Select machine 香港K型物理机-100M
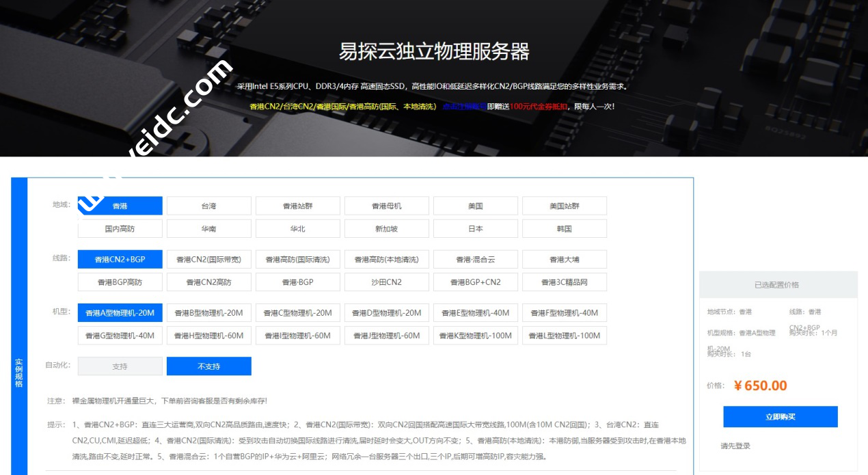868x475 pixels. [476, 336]
